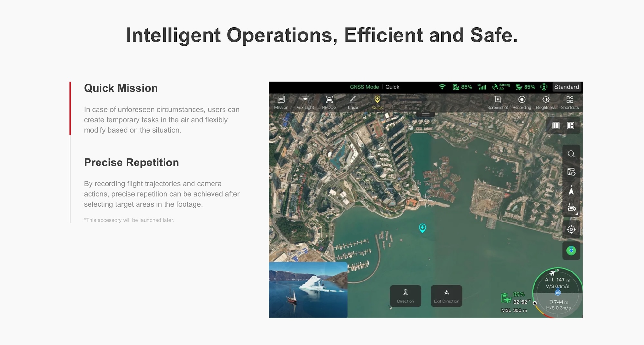Open the map search
644x345 pixels.
(x=571, y=154)
